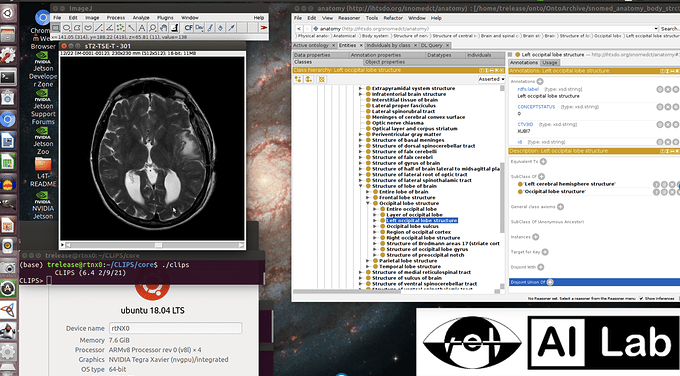Click the plus icon next to SubClass Of
Viewport: 680px width, 376px height.
coord(541,177)
